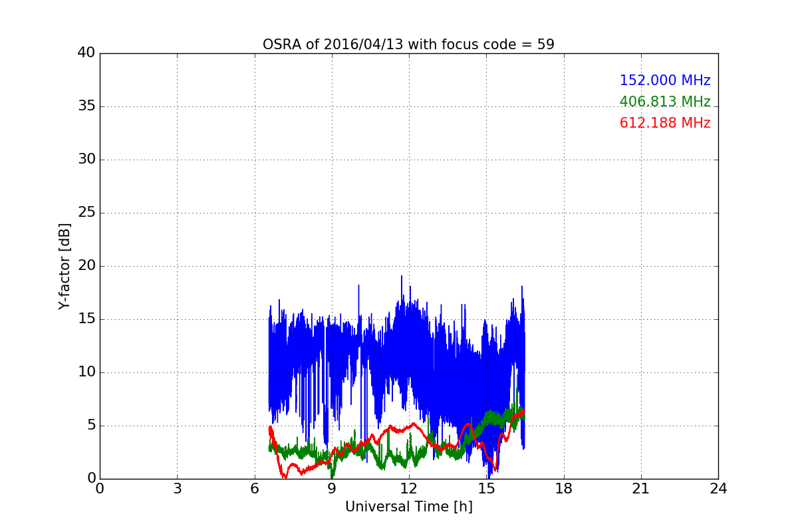Viewport: 798px width, 532px height.
Task: Click the x-axis tick label '6'
Action: pyautogui.click(x=254, y=489)
